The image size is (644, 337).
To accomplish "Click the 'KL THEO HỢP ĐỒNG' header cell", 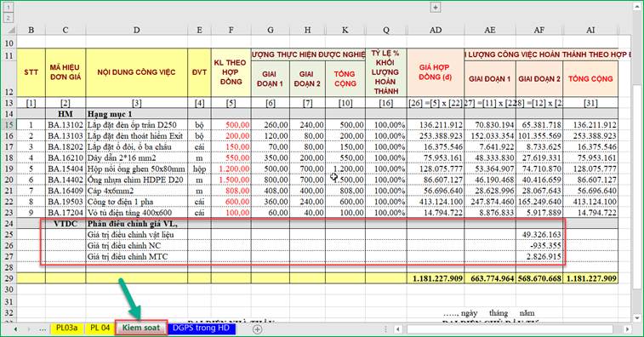I will [231, 72].
